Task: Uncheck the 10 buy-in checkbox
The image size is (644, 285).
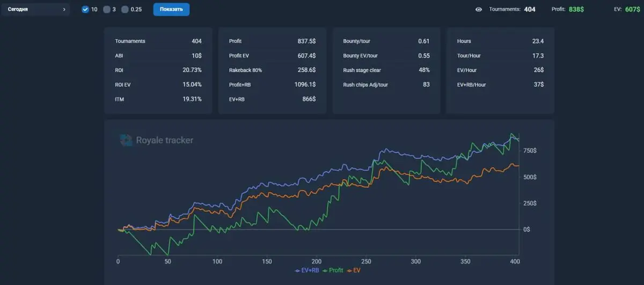Action: pos(85,10)
